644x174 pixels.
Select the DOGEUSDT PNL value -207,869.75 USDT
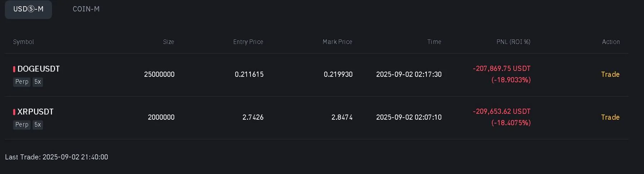501,69
